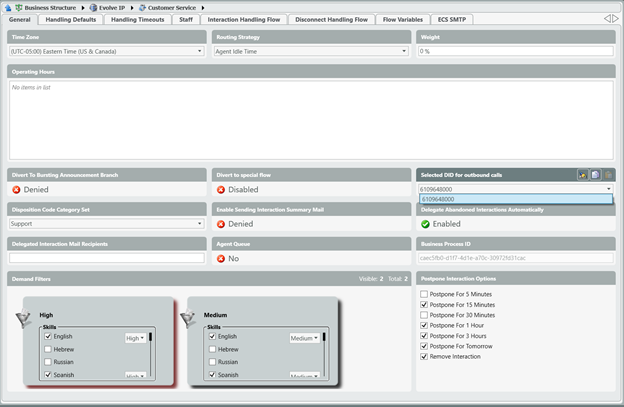Viewport: 624px width, 407px height.
Task: Click the first icon in Selected DID header
Action: 583,174
